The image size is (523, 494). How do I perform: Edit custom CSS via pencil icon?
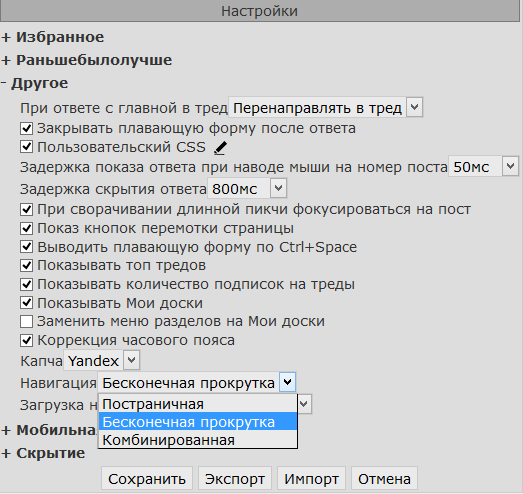220,148
